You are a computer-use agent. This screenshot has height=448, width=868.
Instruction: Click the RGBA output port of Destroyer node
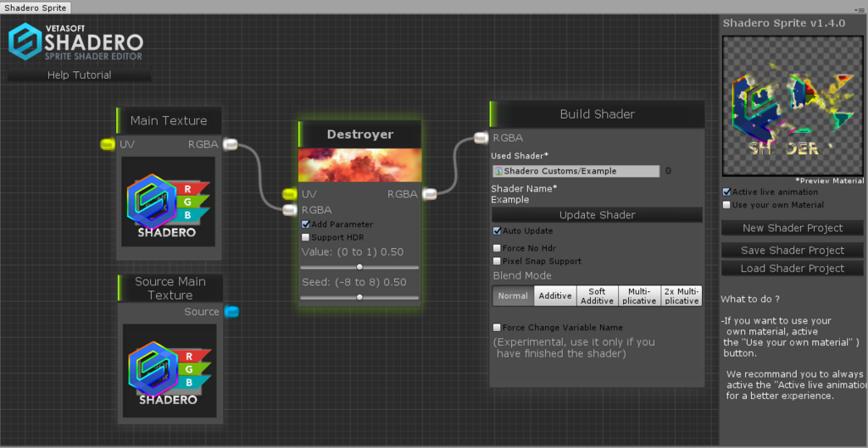pos(430,194)
